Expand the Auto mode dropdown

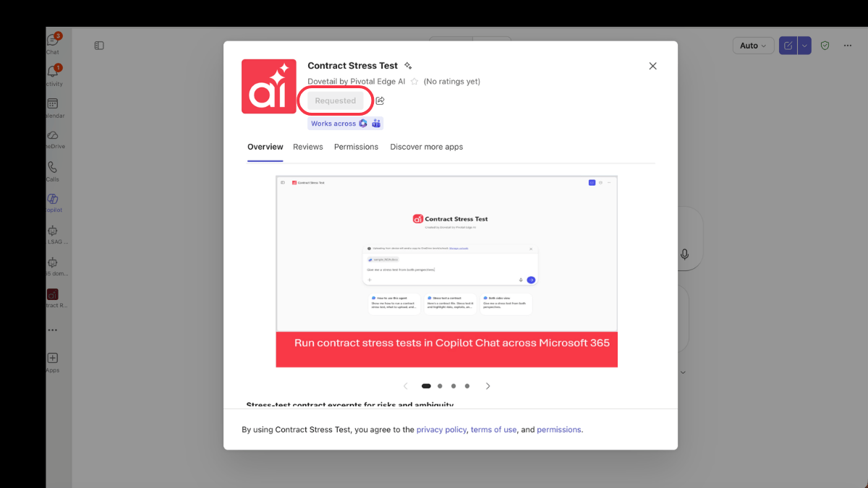click(753, 46)
